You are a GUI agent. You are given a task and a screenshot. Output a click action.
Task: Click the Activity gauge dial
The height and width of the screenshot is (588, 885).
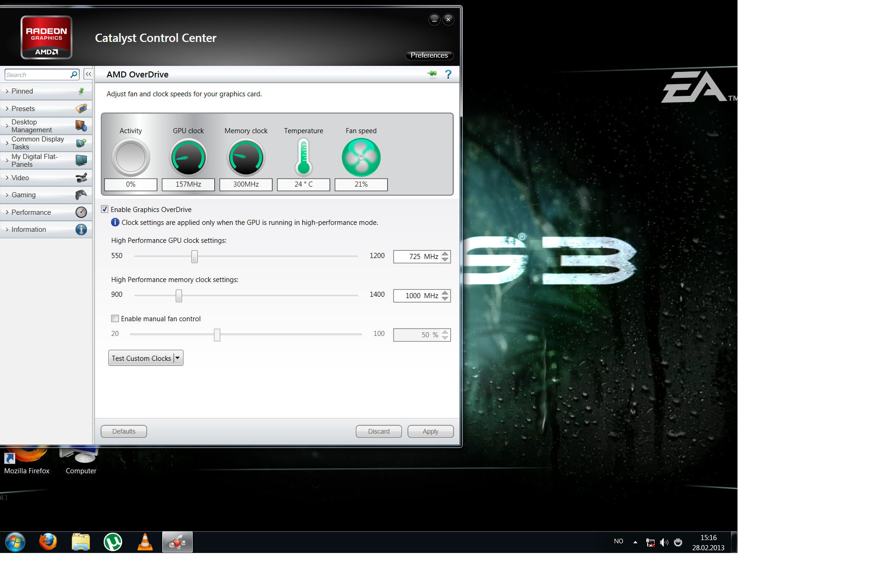(x=131, y=158)
